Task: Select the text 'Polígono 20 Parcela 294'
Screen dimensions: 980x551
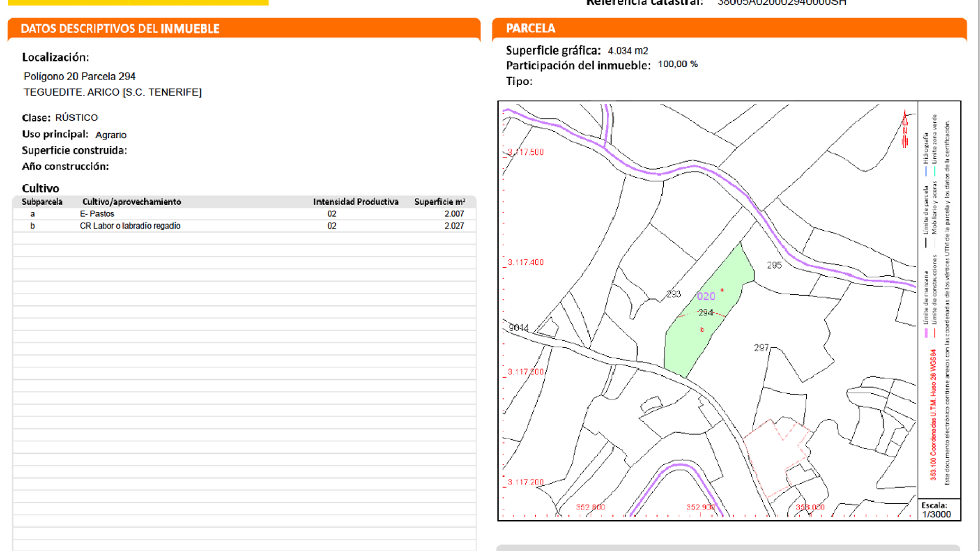Action: click(80, 77)
